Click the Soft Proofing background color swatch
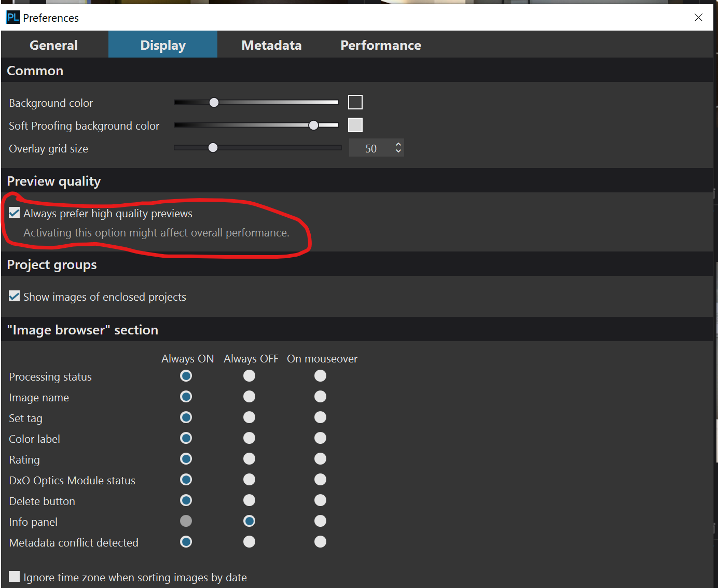The height and width of the screenshot is (588, 718). click(355, 125)
